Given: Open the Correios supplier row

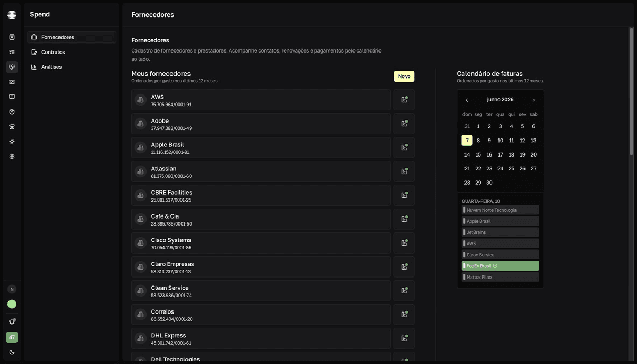Looking at the screenshot, I should click(x=261, y=315).
